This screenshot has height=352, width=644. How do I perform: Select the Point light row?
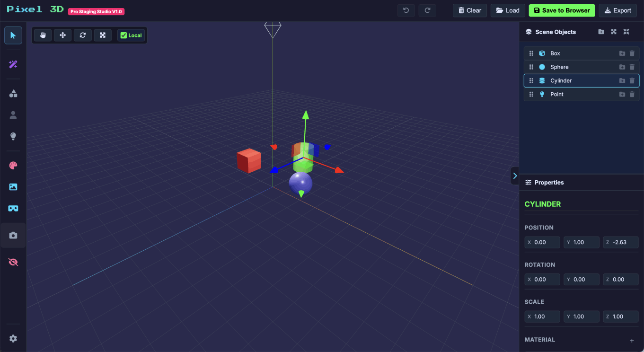582,94
